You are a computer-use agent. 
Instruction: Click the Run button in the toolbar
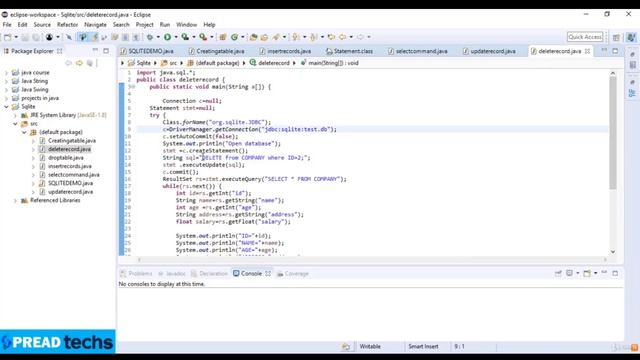point(167,37)
